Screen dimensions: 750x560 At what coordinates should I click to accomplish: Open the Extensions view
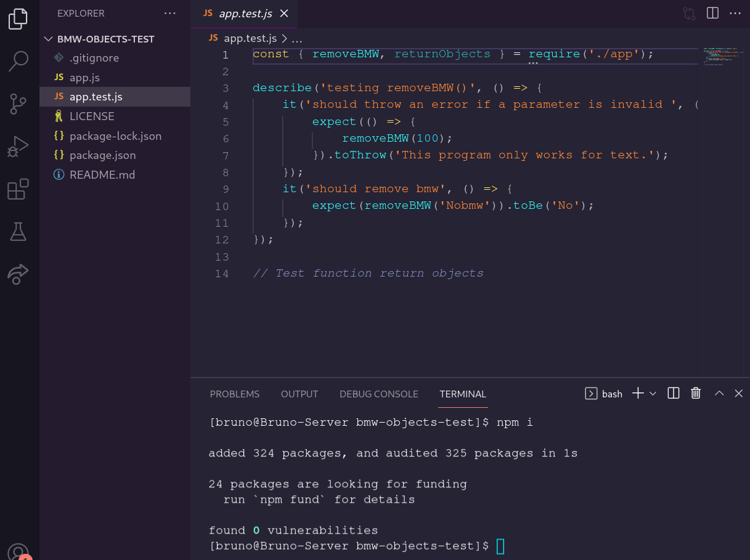pyautogui.click(x=18, y=189)
